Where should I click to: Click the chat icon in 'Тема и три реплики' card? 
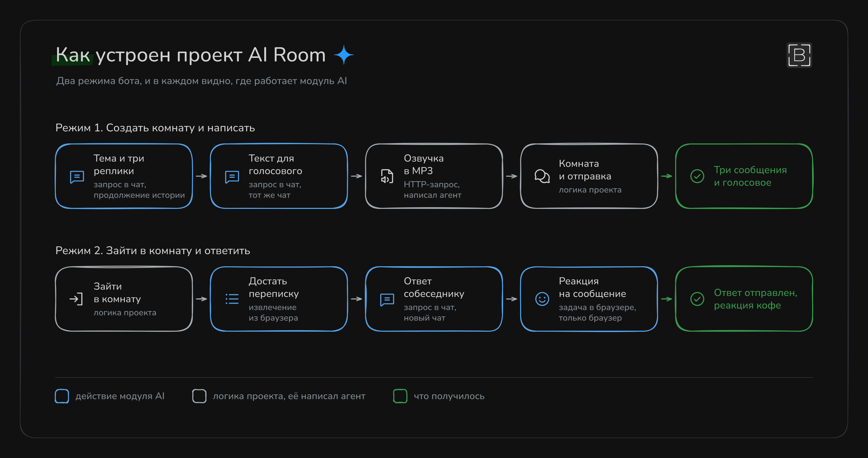[x=77, y=177]
